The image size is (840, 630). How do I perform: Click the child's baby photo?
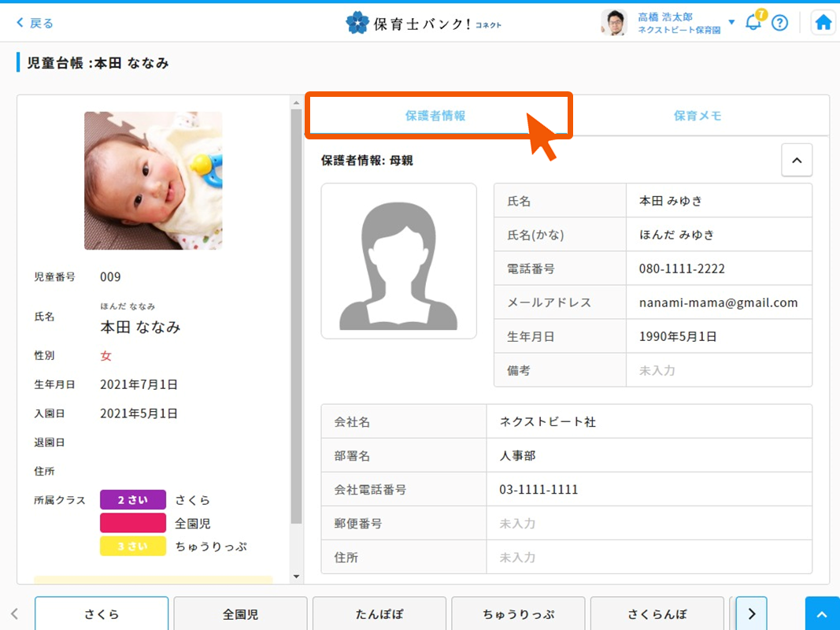pos(153,180)
